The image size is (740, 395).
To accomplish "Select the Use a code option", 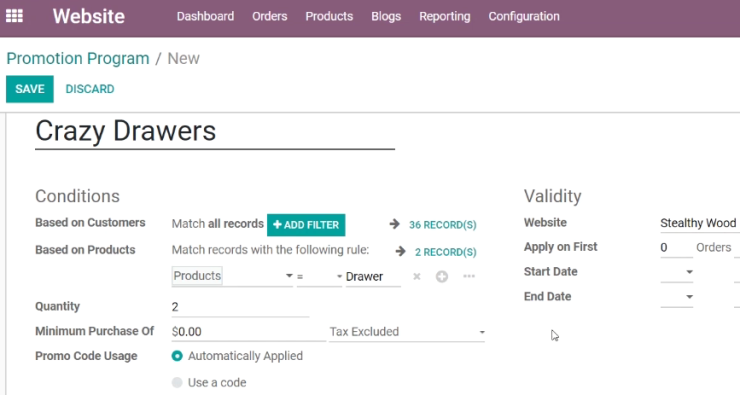I will click(177, 382).
